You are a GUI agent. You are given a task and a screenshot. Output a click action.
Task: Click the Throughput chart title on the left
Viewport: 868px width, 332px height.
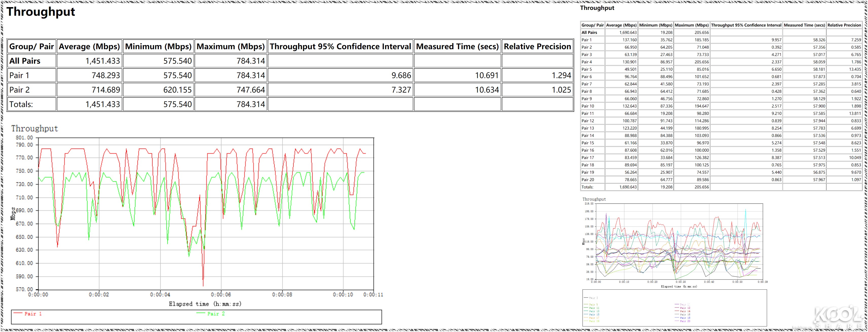35,129
